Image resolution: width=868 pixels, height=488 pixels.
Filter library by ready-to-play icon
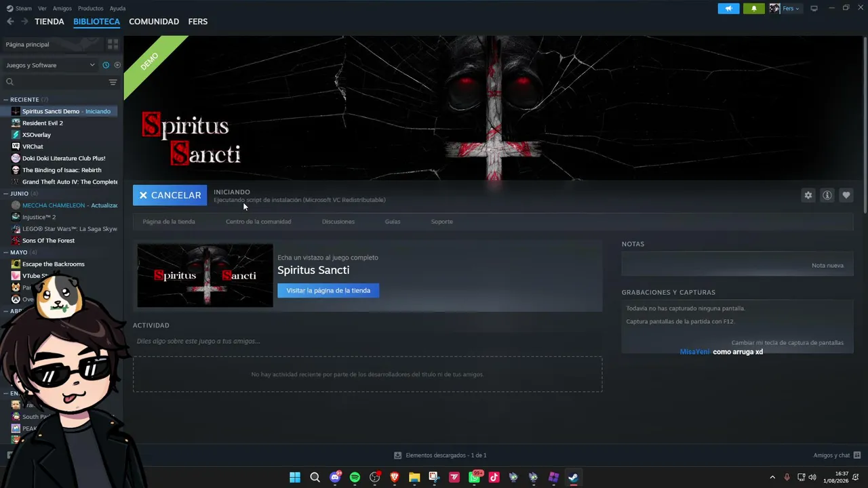pos(117,65)
